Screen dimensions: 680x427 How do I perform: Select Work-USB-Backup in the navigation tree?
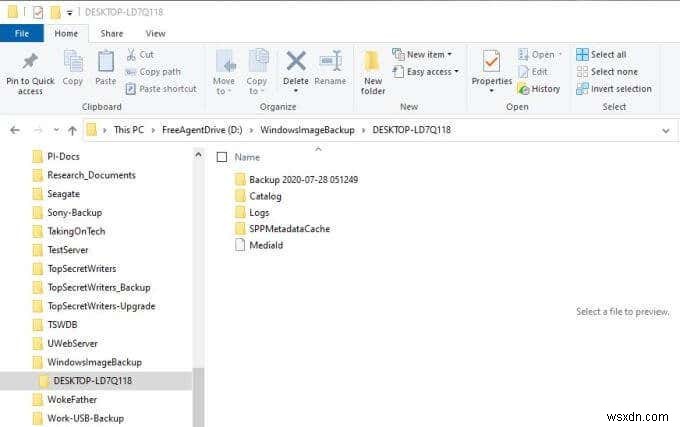[x=78, y=418]
